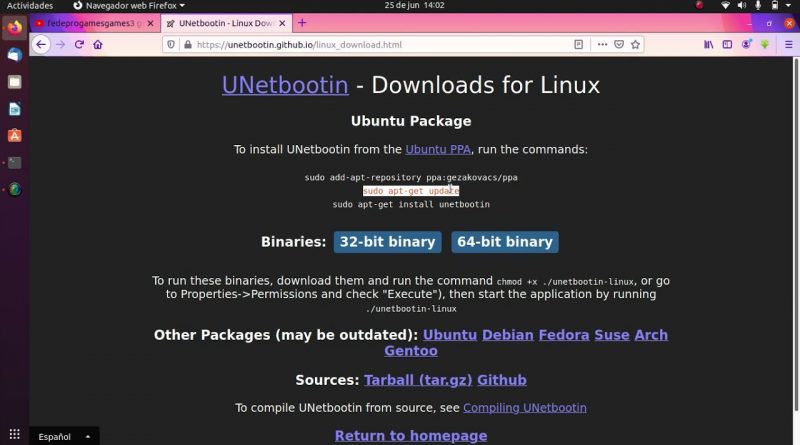Expand the system menu arrow

click(x=788, y=5)
